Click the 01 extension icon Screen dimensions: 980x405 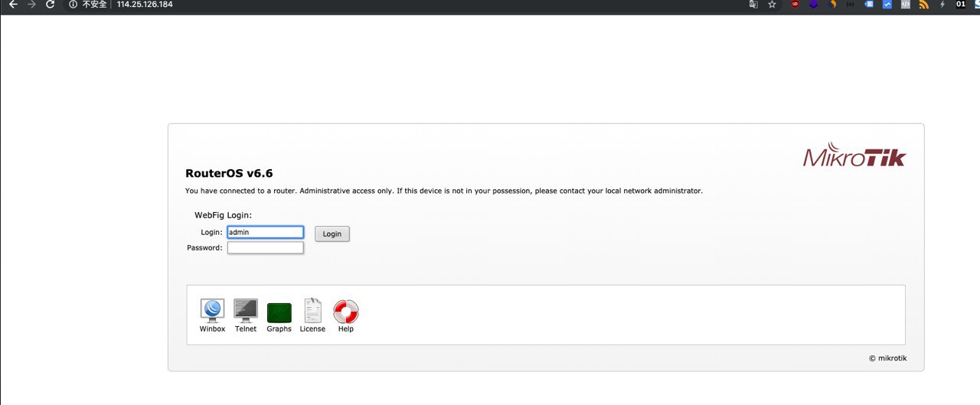[x=960, y=4]
